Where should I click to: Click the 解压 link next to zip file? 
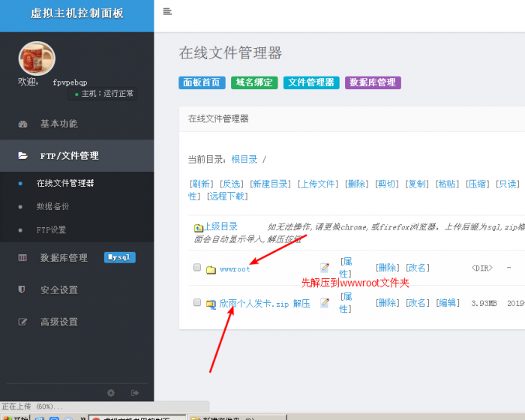click(301, 304)
